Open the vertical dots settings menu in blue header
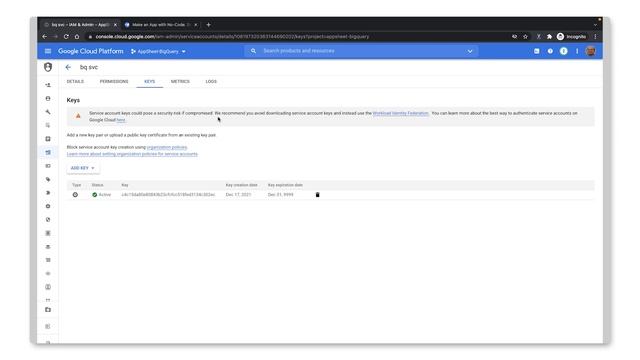Viewport: 640px width, 360px height. [577, 51]
